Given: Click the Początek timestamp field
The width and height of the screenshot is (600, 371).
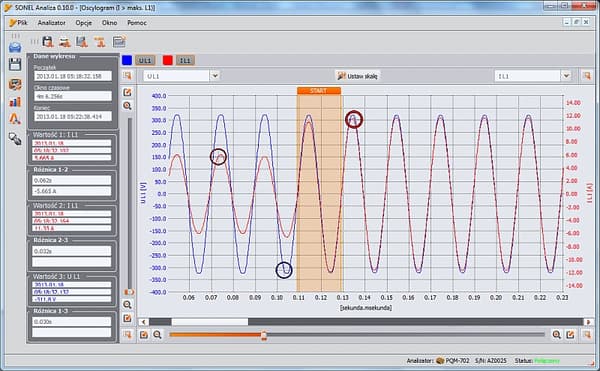Looking at the screenshot, I should [x=73, y=76].
